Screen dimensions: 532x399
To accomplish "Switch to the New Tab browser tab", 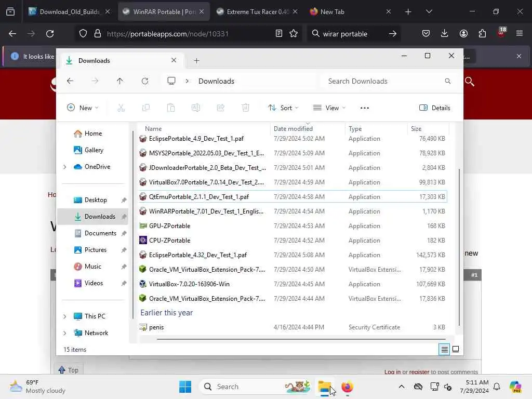I will 351,11.
